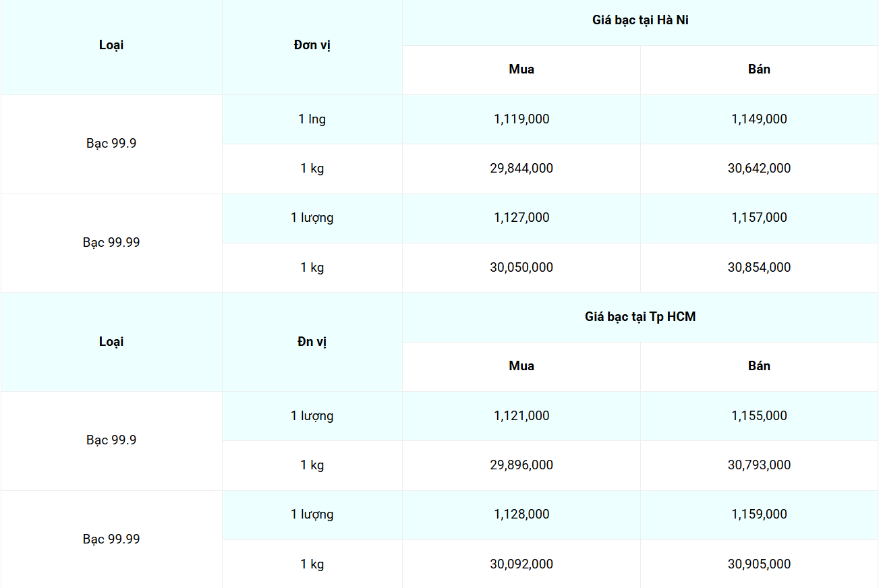Click the 30,905,000 price cell
This screenshot has width=881, height=588.
(759, 564)
